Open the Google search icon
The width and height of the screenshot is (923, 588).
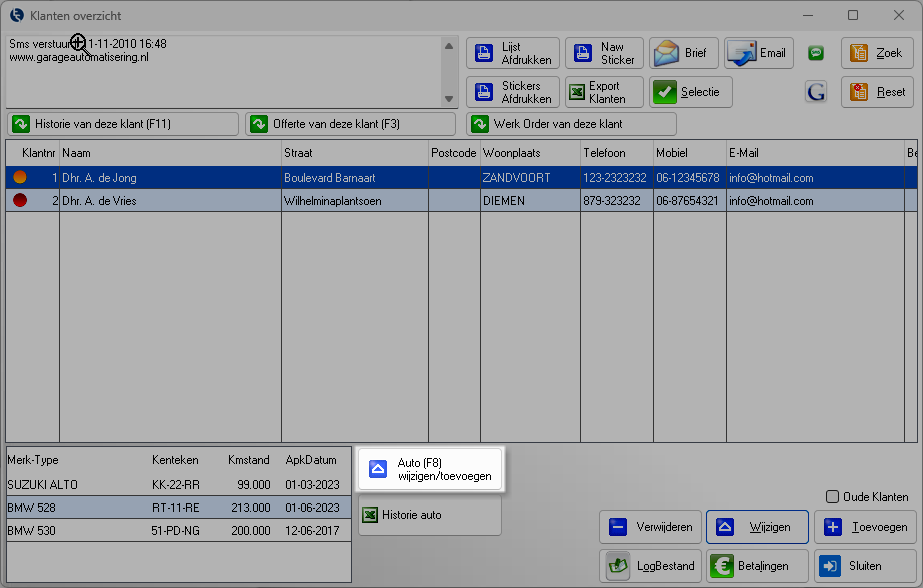[816, 92]
